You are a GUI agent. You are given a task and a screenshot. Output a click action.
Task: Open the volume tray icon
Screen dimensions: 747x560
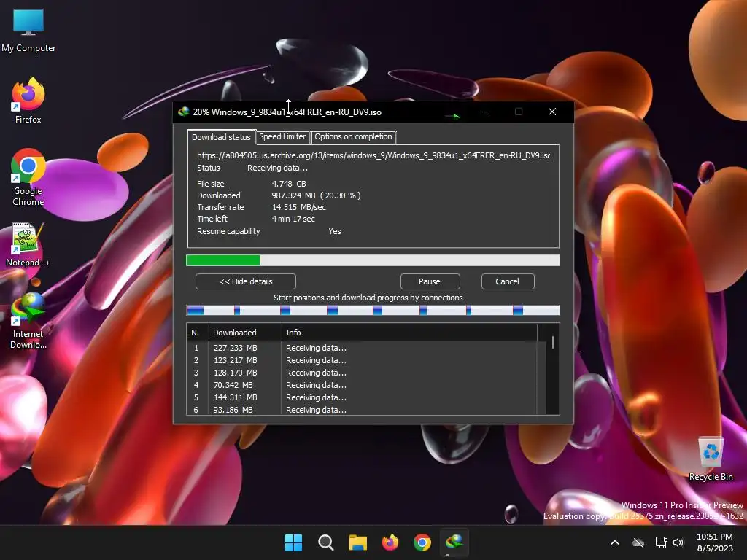(678, 542)
